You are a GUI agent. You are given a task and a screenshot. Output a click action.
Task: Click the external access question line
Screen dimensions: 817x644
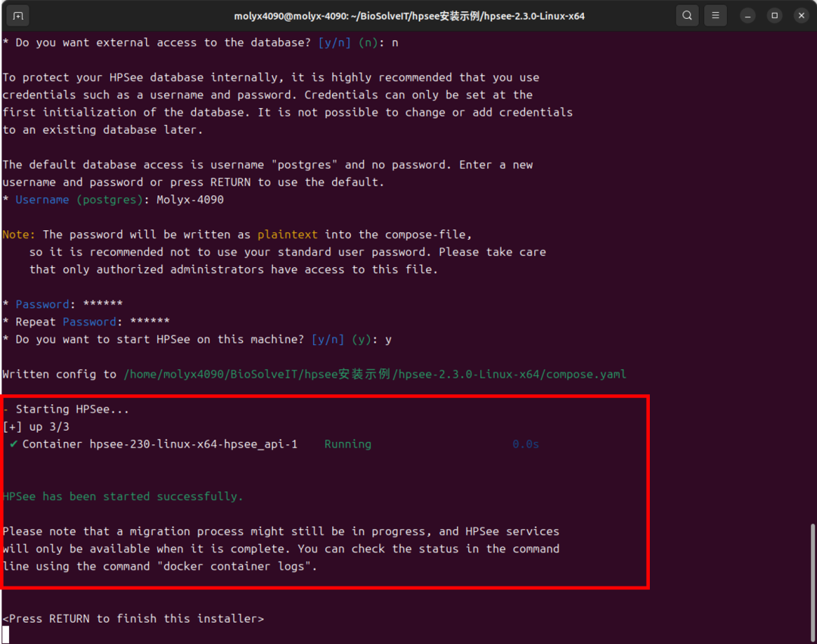pos(200,42)
